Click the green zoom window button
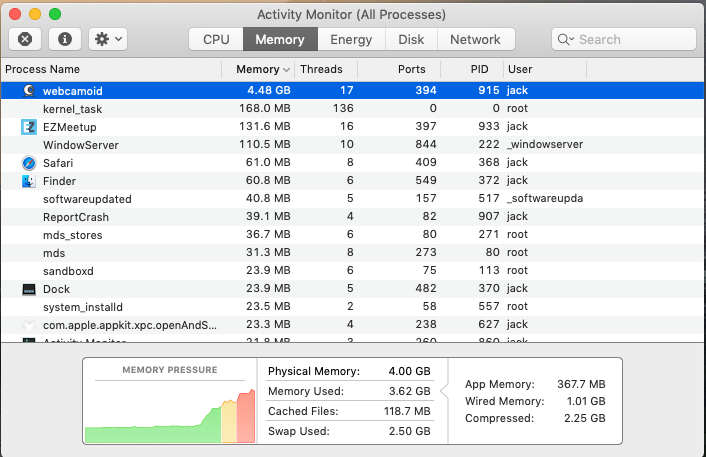 55,14
